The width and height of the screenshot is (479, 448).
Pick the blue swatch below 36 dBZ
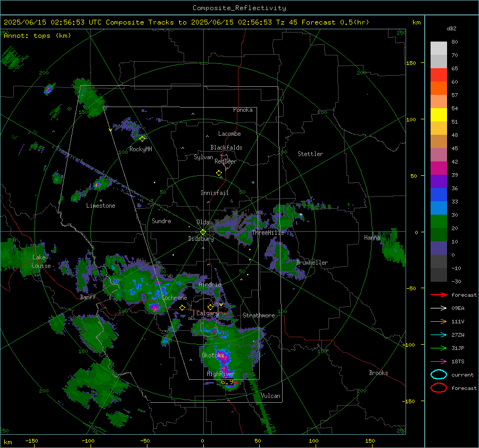pyautogui.click(x=439, y=194)
